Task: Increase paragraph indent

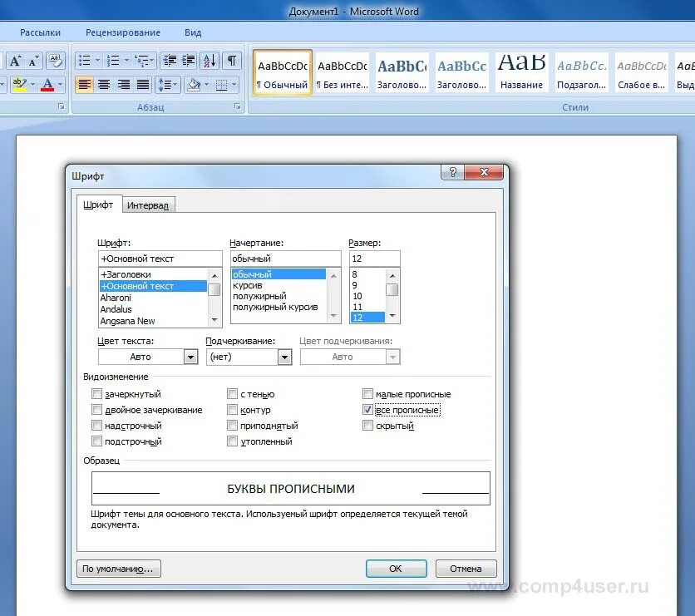Action: click(189, 61)
